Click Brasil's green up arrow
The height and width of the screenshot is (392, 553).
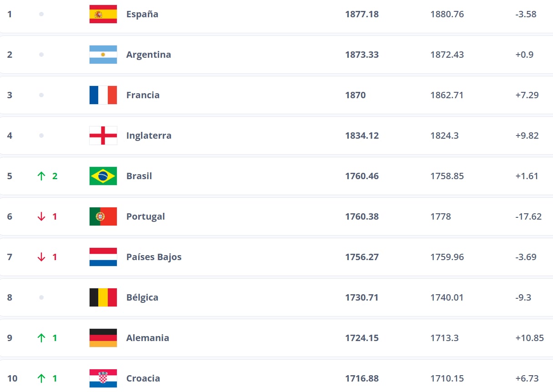(x=41, y=176)
